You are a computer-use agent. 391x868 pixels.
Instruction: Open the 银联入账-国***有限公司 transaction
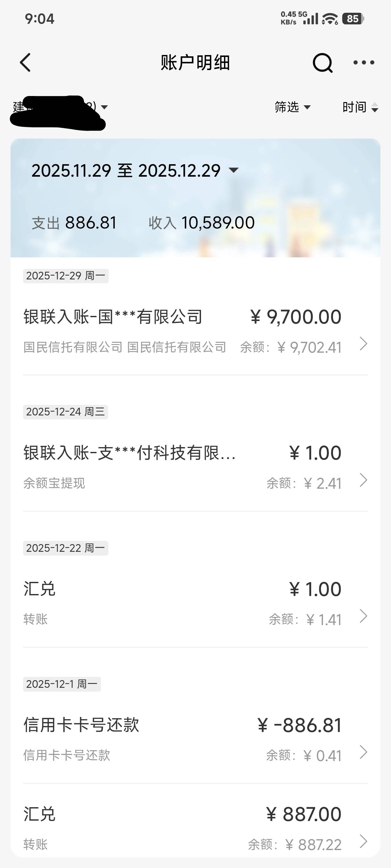pos(113,317)
